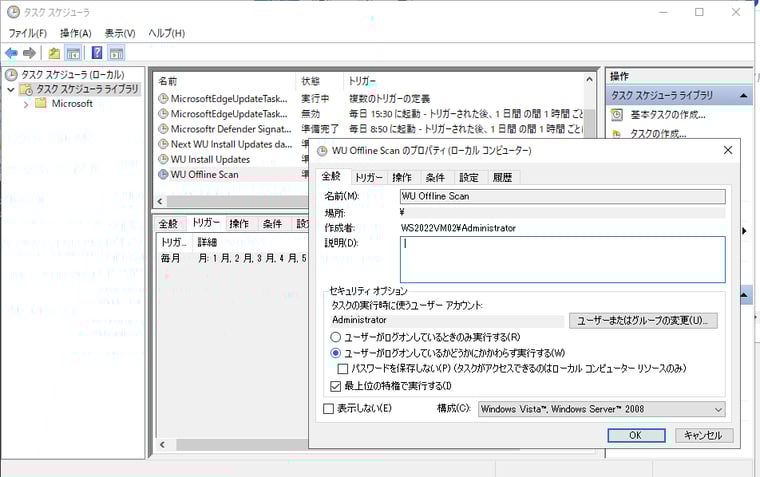The height and width of the screenshot is (477, 760).
Task: Click the expand arrow at actions pane edge
Action: click(744, 231)
